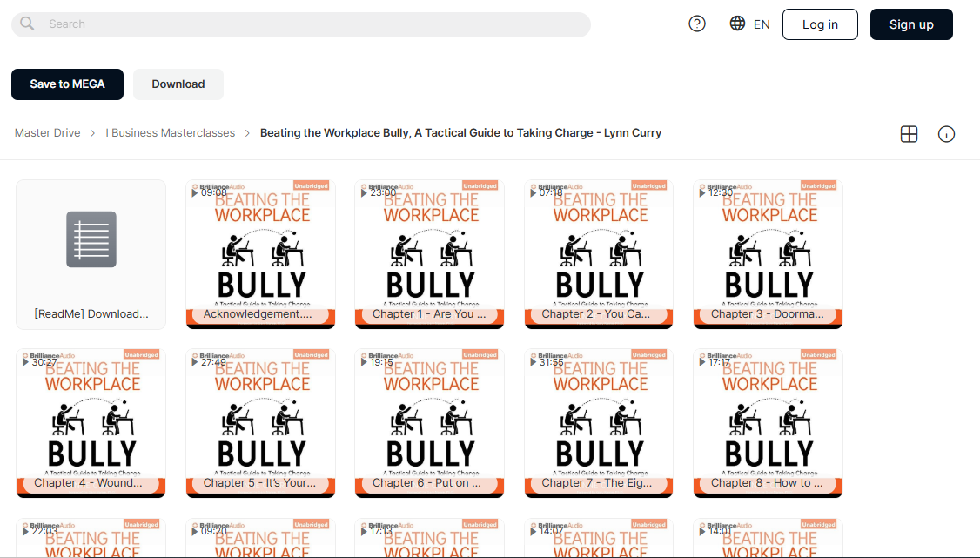
Task: Select current folder breadcrumb Beating the Workplace Bully
Action: (x=460, y=133)
